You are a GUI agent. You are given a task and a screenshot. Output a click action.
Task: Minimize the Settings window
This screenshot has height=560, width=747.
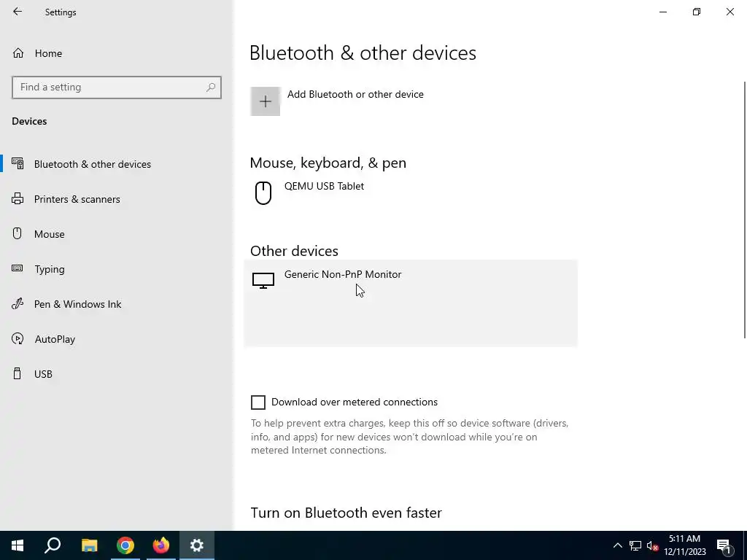point(663,12)
